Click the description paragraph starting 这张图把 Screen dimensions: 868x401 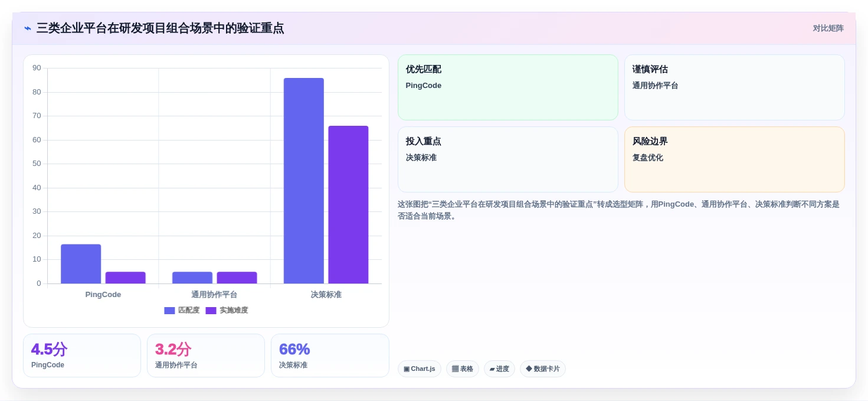(x=618, y=210)
